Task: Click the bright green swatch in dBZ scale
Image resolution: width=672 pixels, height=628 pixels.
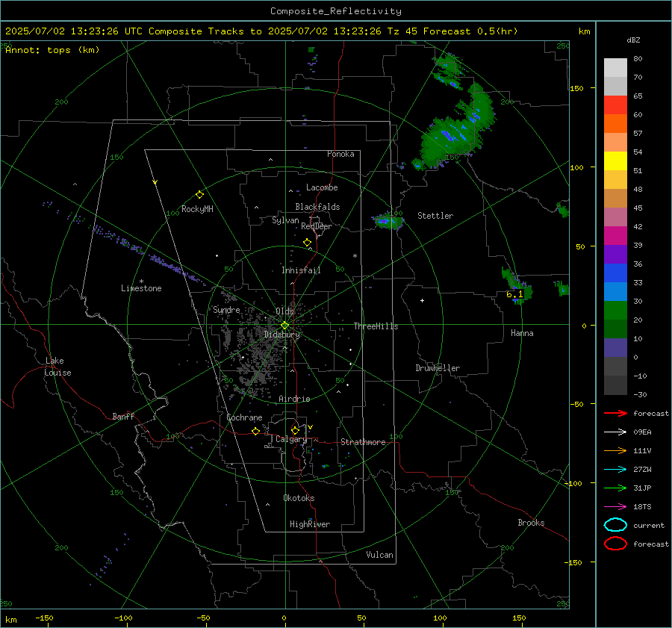Action: tap(615, 311)
